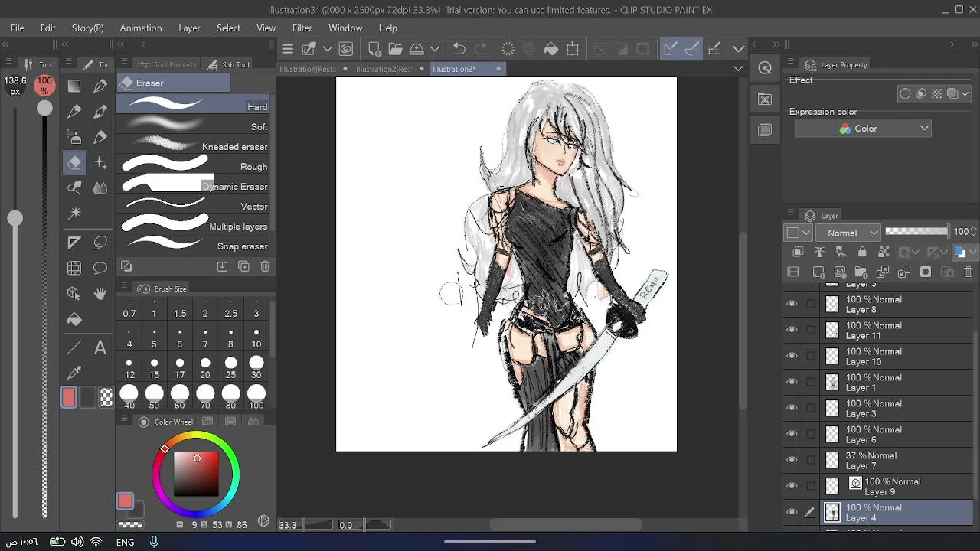Open dropdown next to CLIP STUDIO icon
The image size is (980, 551).
[x=328, y=49]
